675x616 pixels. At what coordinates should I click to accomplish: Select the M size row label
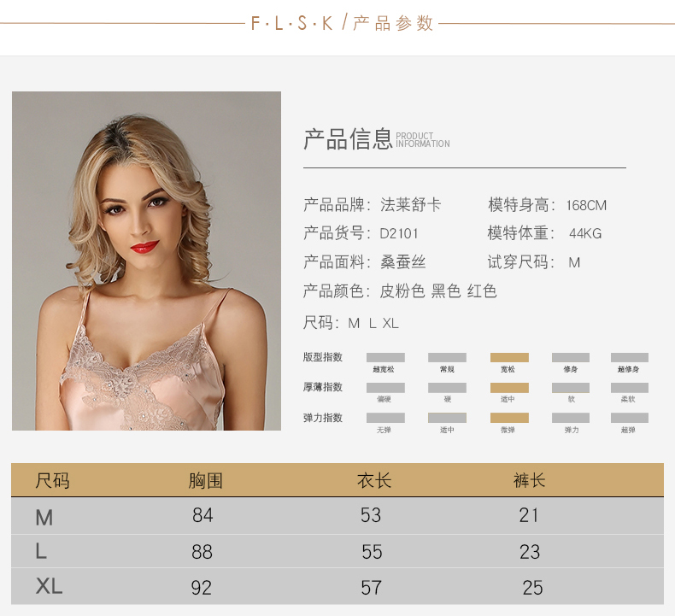click(44, 516)
